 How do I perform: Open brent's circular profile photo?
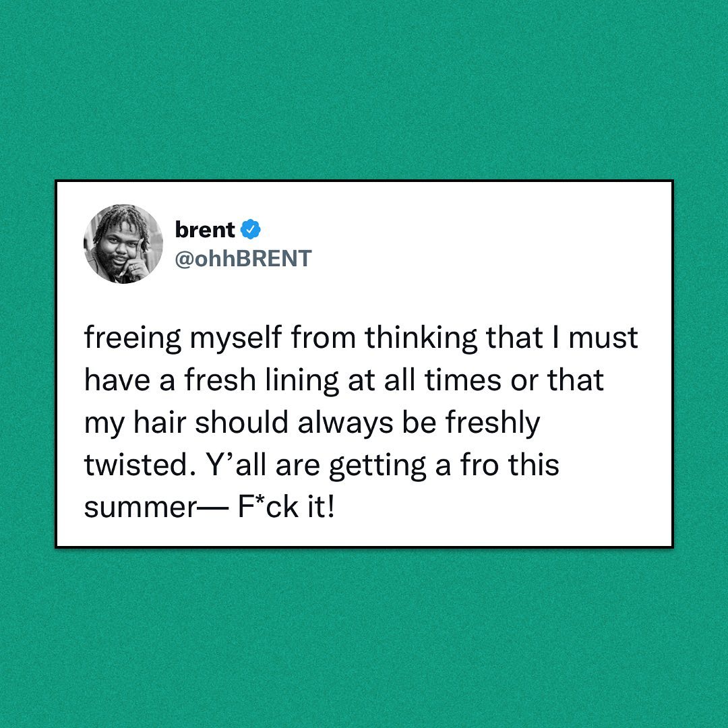pos(123,243)
